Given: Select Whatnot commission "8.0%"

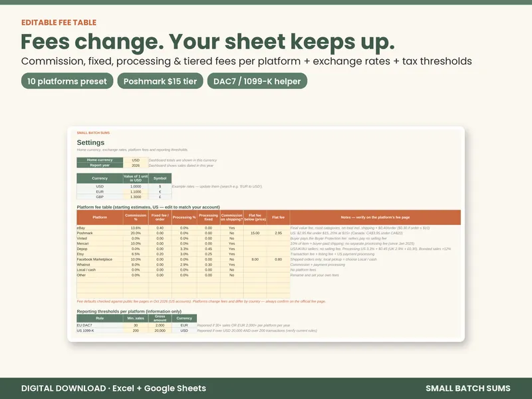Looking at the screenshot, I should coord(136,265).
